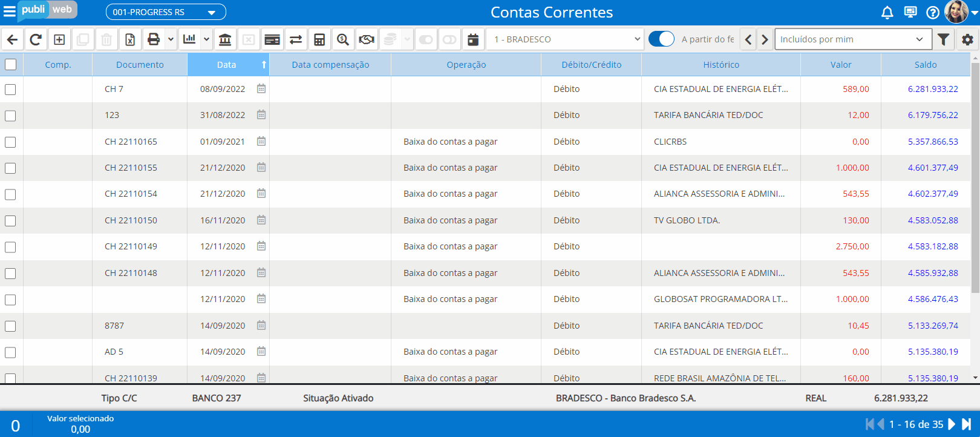
Task: Check the CH 22110155 row
Action: 10,168
